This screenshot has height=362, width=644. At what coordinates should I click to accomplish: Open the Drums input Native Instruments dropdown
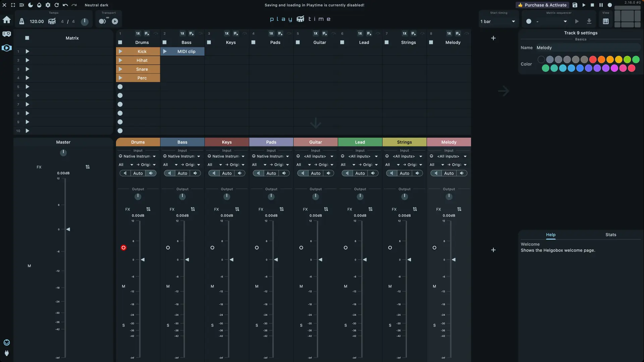[x=137, y=156]
